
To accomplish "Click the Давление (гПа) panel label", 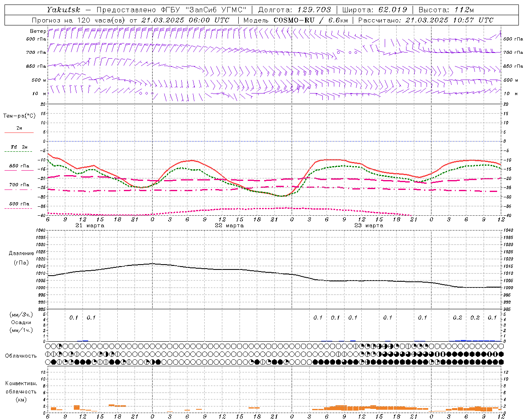I will 21,258.
